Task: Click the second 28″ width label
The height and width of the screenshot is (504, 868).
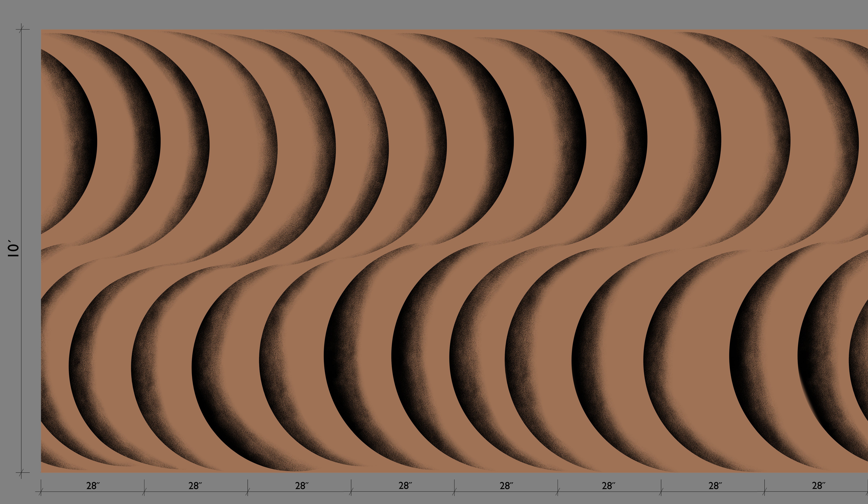Action: (x=195, y=486)
